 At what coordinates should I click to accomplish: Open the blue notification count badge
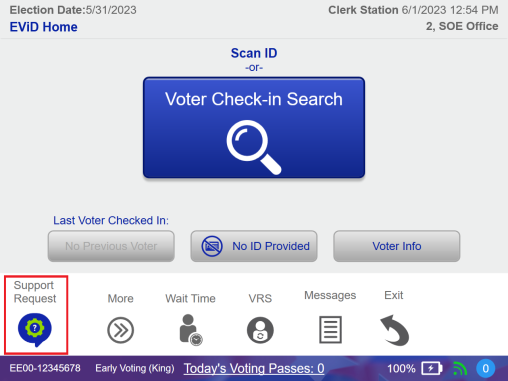tap(486, 368)
